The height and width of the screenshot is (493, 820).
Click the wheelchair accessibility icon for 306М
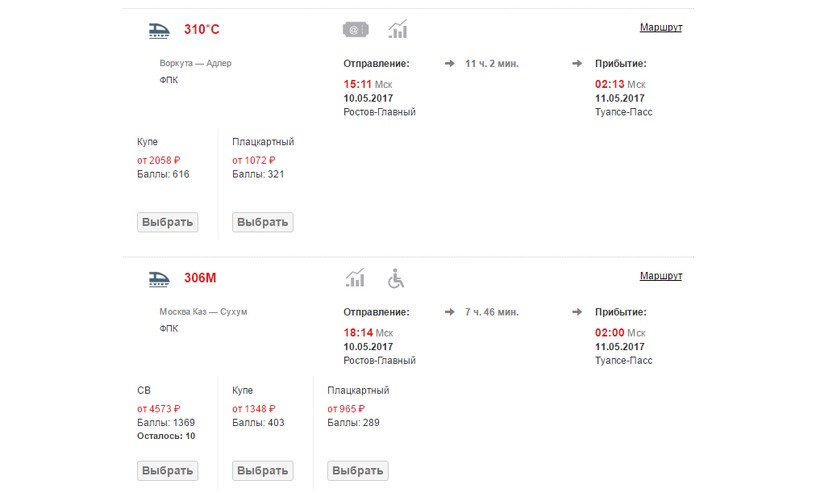(396, 277)
